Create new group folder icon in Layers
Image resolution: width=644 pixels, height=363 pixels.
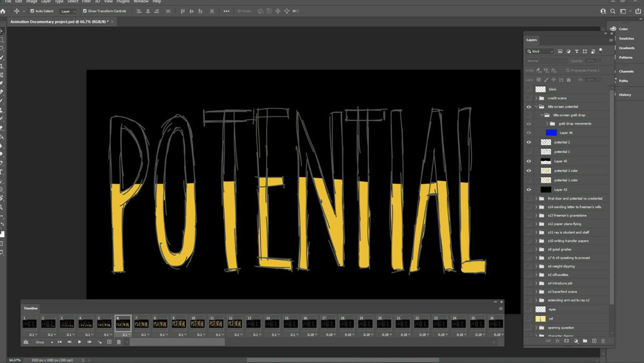[585, 340]
